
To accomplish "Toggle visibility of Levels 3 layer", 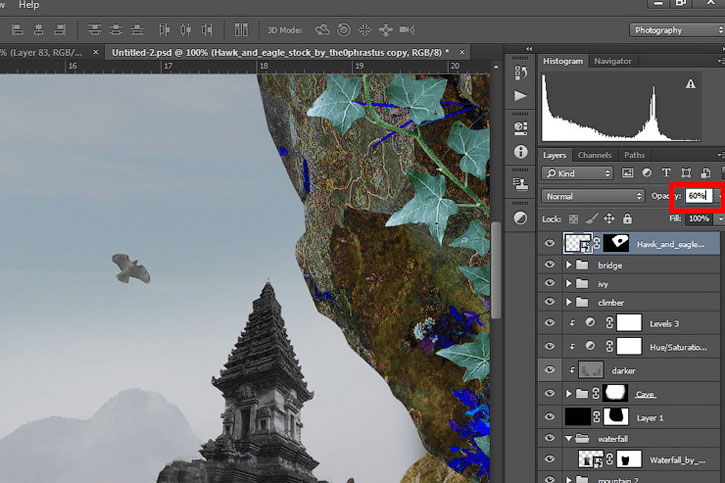I will coord(549,323).
